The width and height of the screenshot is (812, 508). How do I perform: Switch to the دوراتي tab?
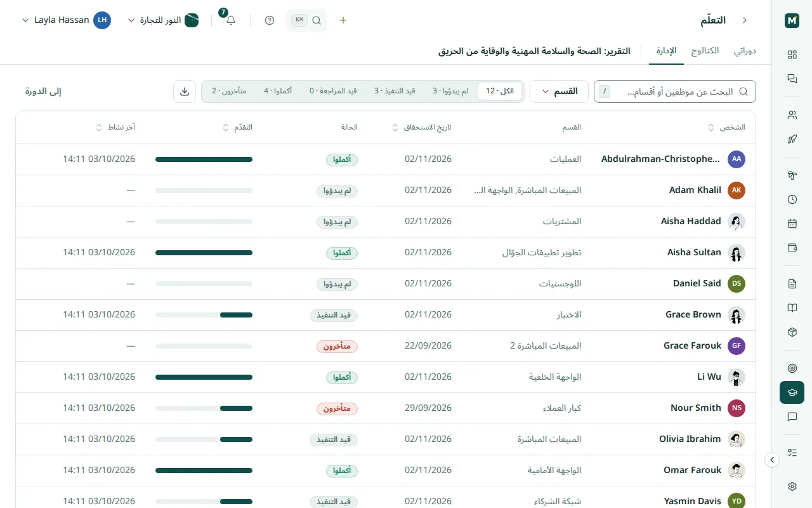coord(745,51)
